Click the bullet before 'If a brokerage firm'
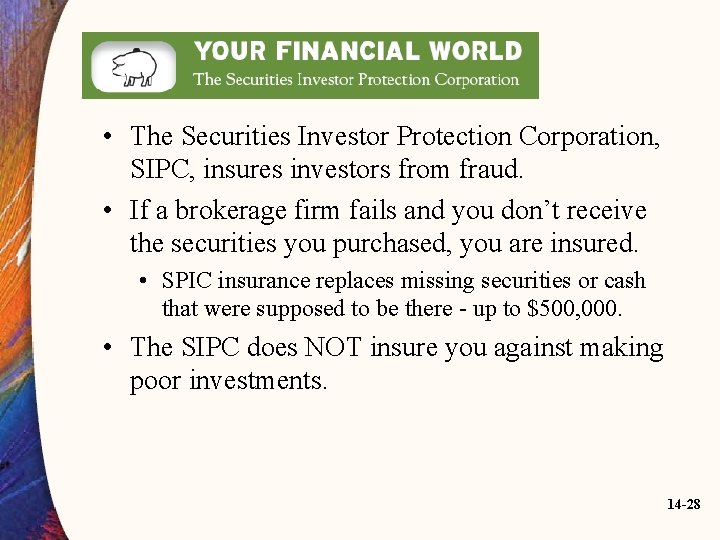 107,211
